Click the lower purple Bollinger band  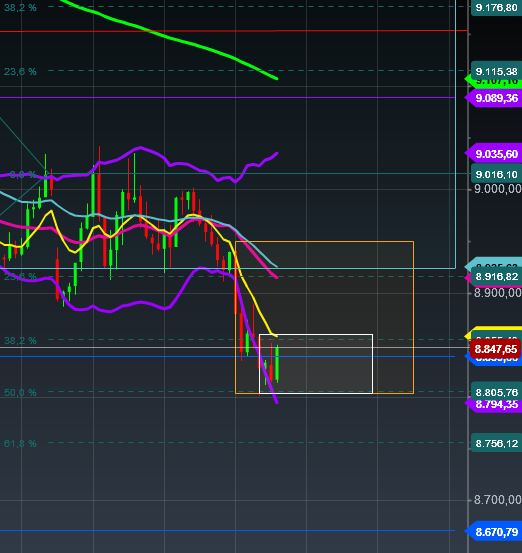pyautogui.click(x=141, y=303)
